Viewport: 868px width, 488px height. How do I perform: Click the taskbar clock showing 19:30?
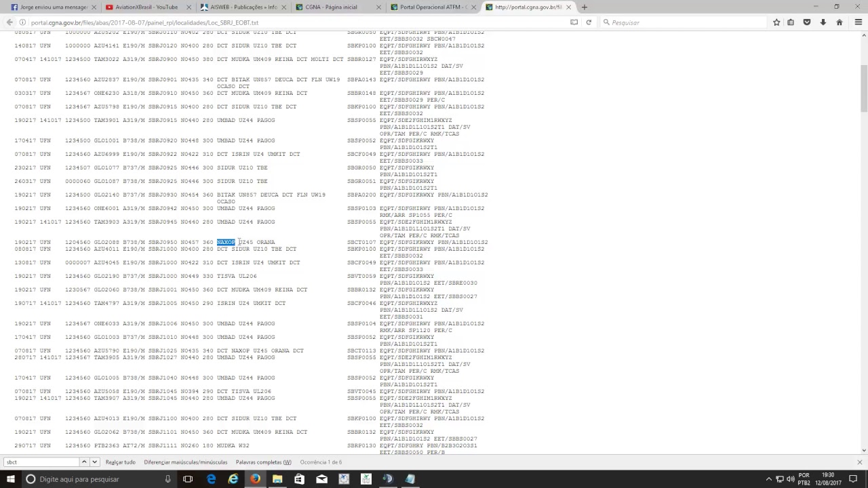tap(828, 479)
